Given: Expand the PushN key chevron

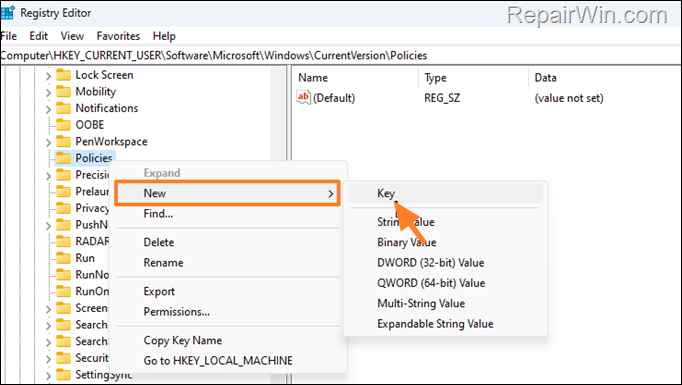Looking at the screenshot, I should click(x=48, y=225).
